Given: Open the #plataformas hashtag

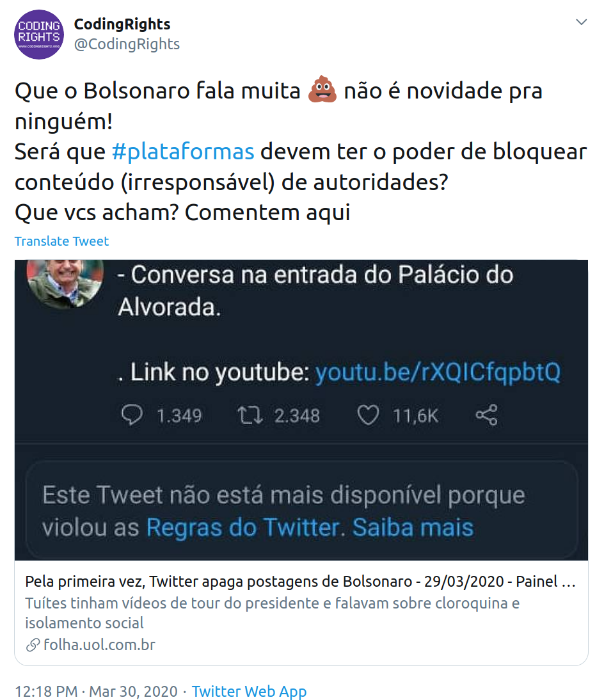Looking at the screenshot, I should coord(182,152).
